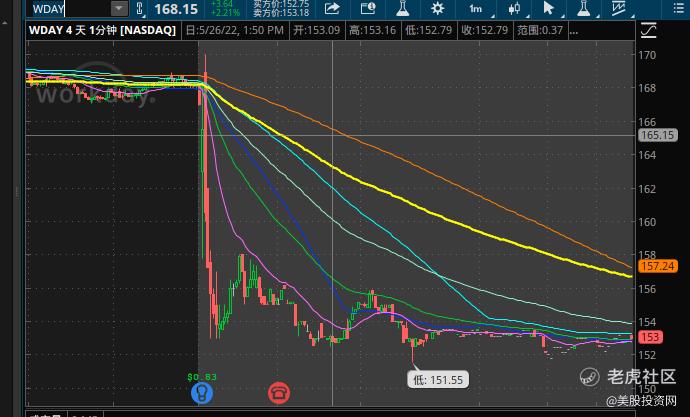This screenshot has width=690, height=417.
Task: Open the drawings set icon
Action: [619, 8]
